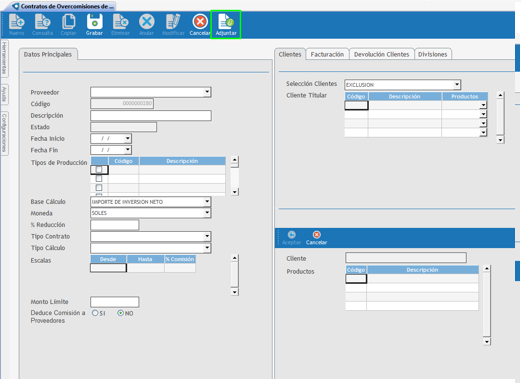This screenshot has height=384, width=521.
Task: Click the window title icon of Contratos de Overcomisiones
Action: [x=15, y=6]
